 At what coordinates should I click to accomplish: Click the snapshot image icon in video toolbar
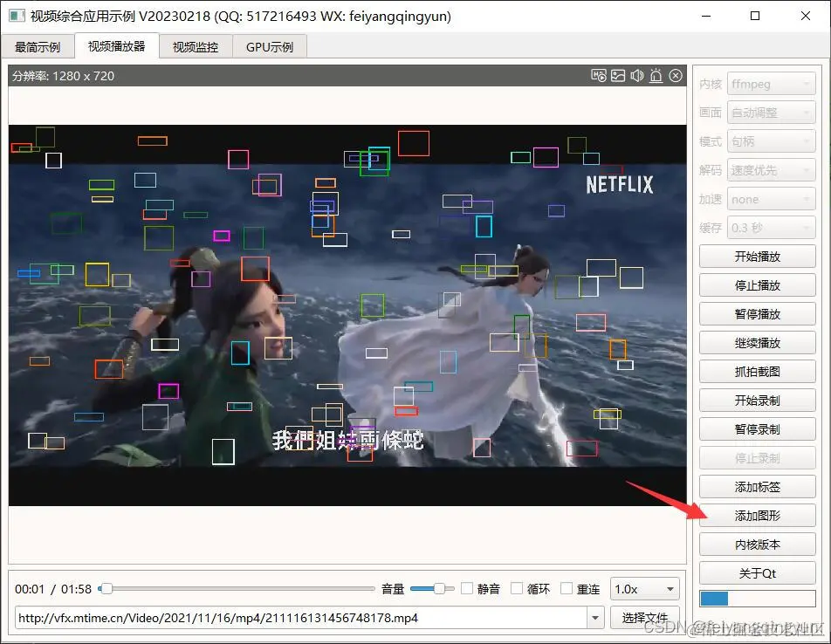tap(618, 76)
